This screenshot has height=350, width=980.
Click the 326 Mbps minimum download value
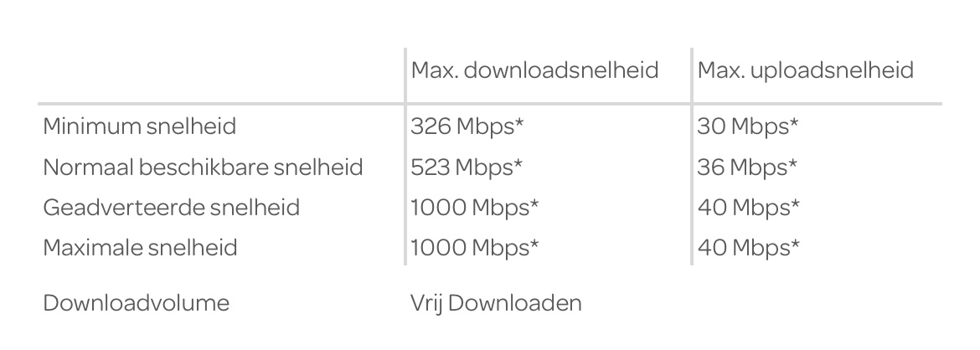pyautogui.click(x=467, y=126)
